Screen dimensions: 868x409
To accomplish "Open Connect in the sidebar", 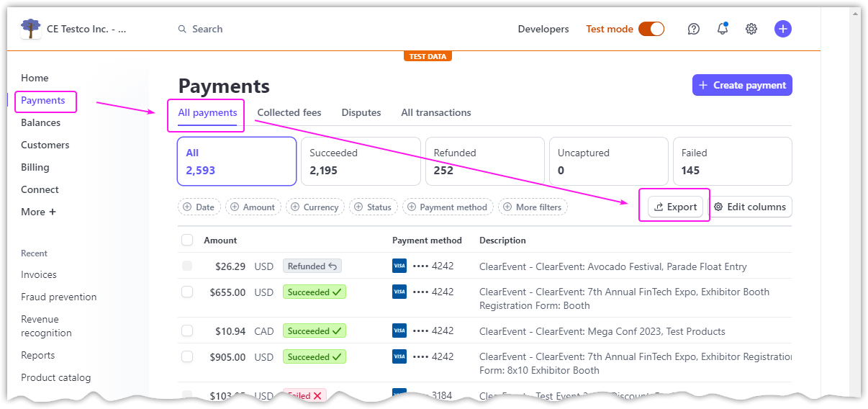I will coord(40,189).
